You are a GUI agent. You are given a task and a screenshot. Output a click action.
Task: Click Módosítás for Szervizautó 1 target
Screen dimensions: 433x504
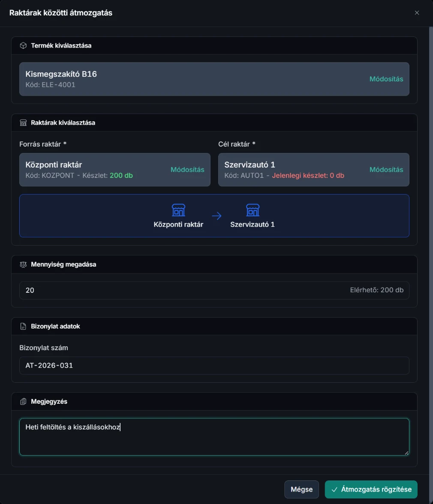(x=386, y=170)
